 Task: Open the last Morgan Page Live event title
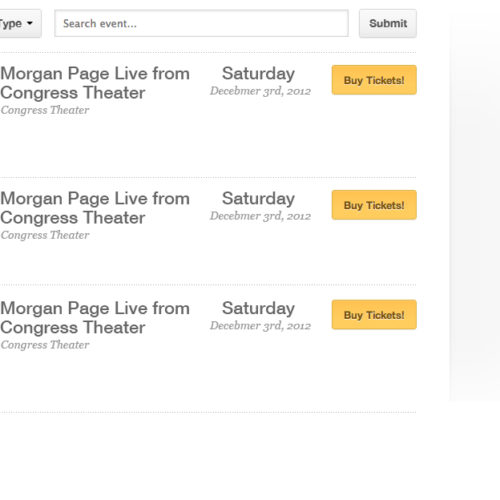tap(95, 318)
